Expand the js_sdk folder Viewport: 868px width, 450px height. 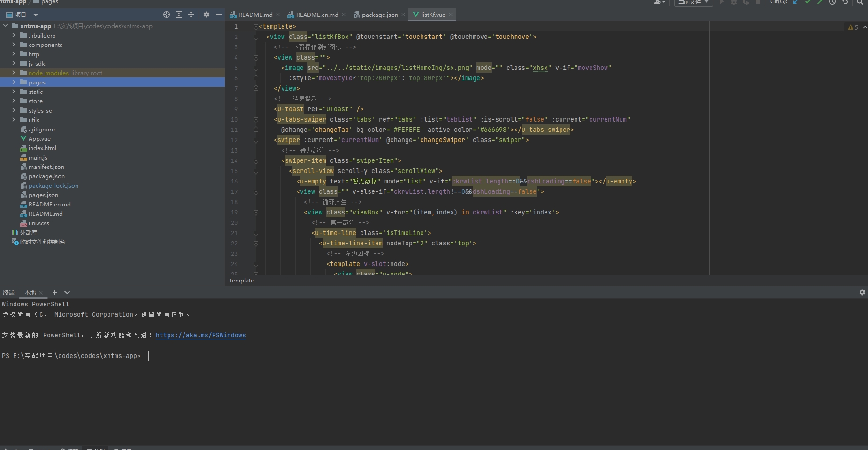[14, 63]
